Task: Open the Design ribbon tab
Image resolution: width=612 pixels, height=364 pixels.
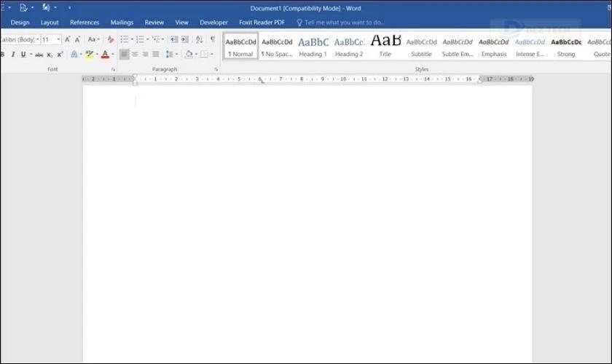Action: (20, 23)
